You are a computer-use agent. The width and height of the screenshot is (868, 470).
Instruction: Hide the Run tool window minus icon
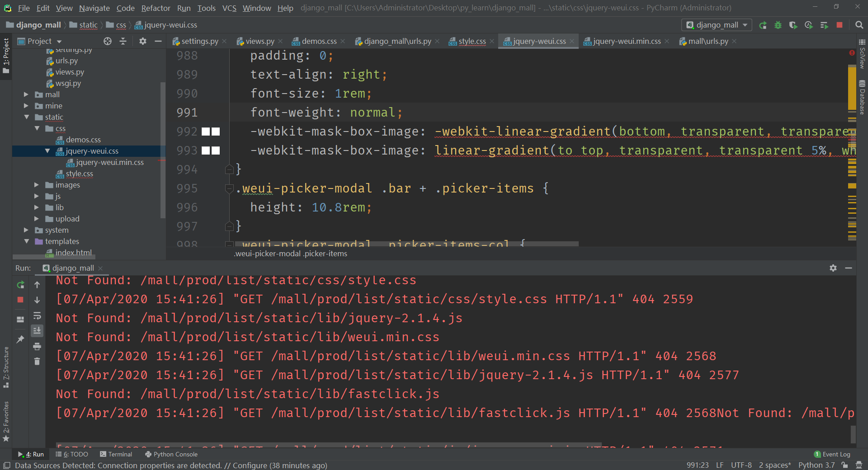[x=849, y=268]
